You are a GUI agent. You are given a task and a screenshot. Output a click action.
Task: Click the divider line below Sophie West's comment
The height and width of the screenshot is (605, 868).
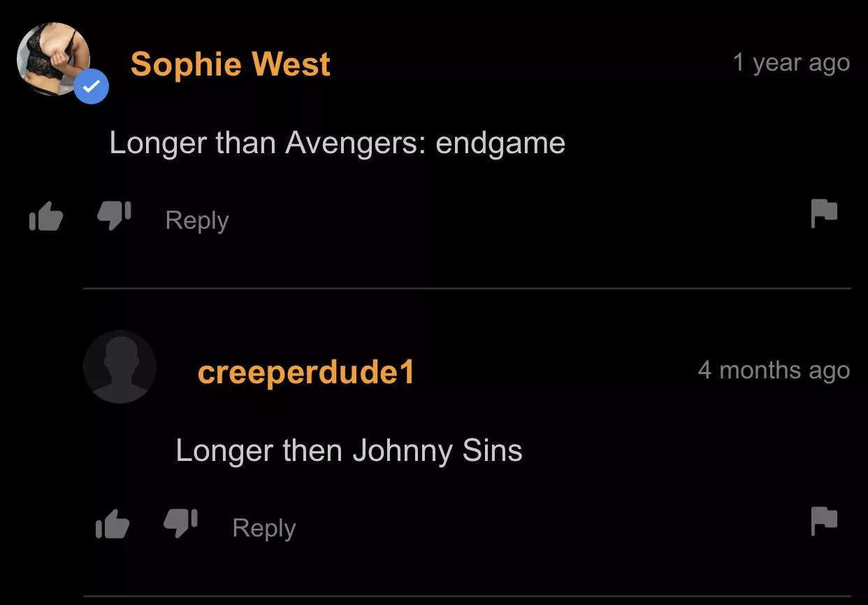(x=467, y=288)
